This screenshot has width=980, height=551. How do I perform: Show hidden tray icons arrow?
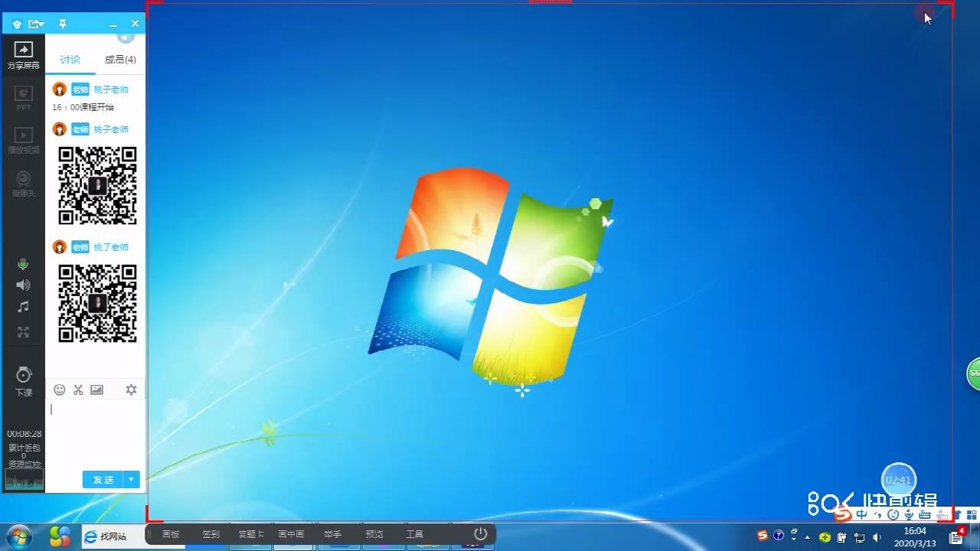[x=807, y=537]
